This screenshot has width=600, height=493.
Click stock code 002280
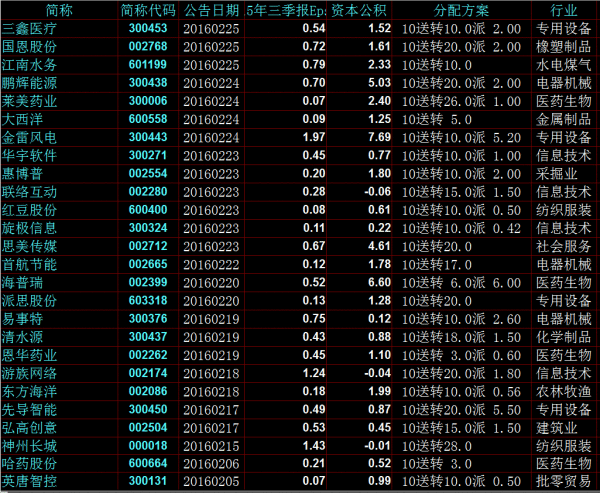coord(148,191)
